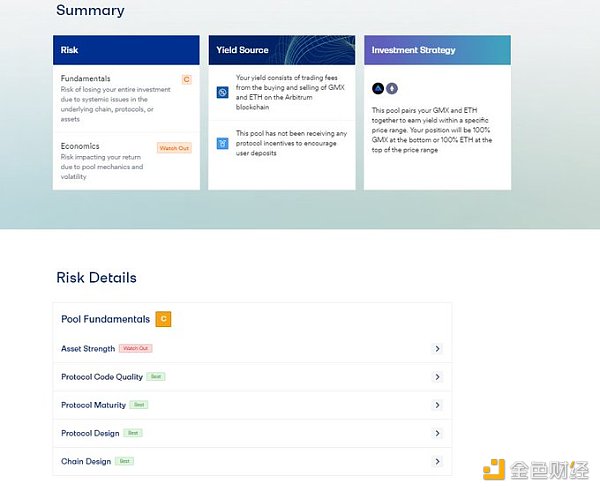
Task: Click the C grade badge next to Fundamentals
Action: 187,79
